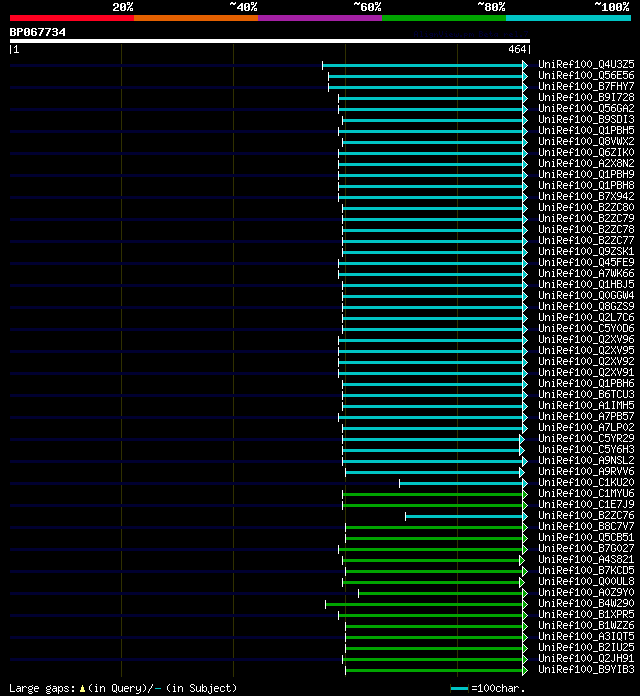Select the UniRef100_Q2XV91 label
This screenshot has width=640, height=696.
coord(586,372)
